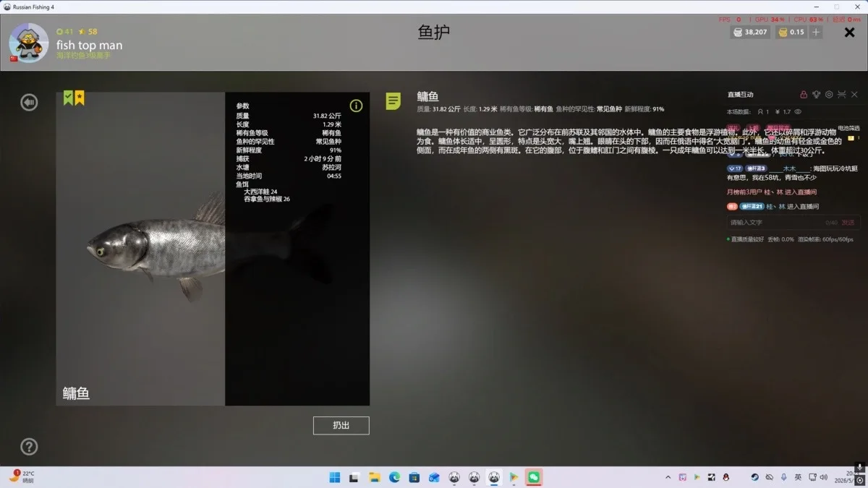The width and height of the screenshot is (868, 488).
Task: Open the Windows Start menu
Action: coord(335,477)
